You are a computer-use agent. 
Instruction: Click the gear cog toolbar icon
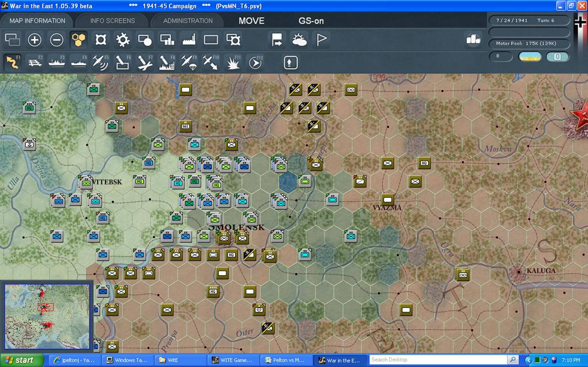[123, 40]
